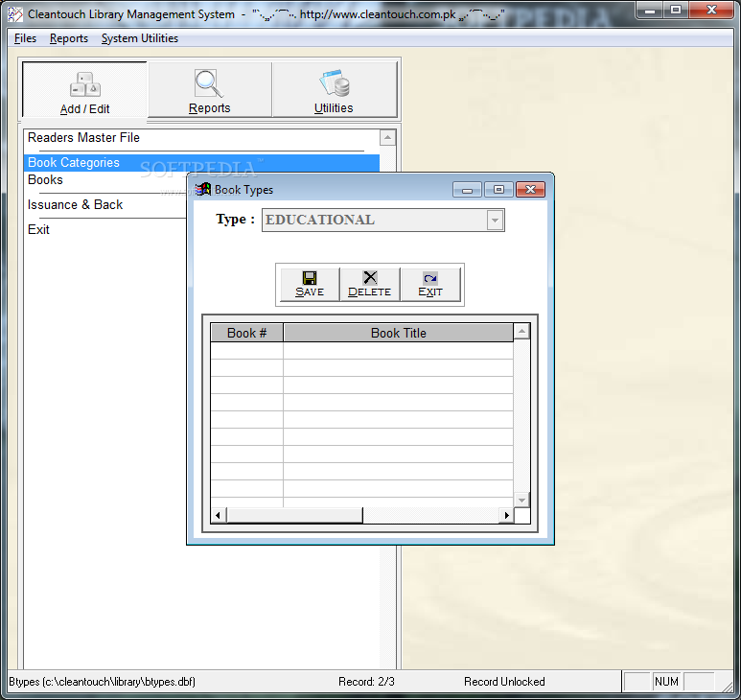Open the Reports menu in menu bar
Viewport: 741px width, 700px height.
coord(69,38)
